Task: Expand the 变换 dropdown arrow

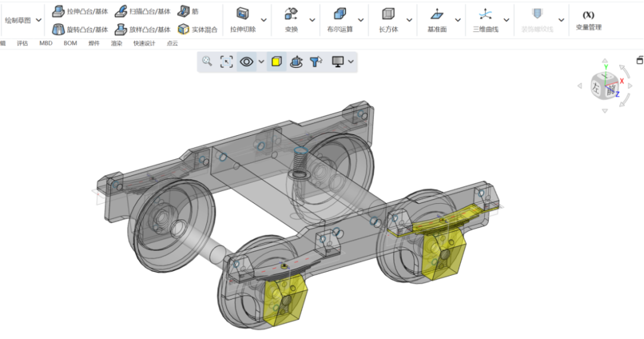Action: [x=312, y=20]
